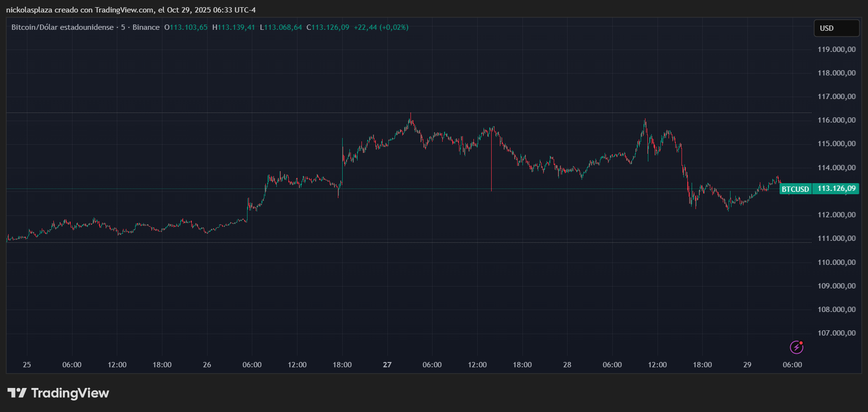Screen dimensions: 868x412
Task: Open the USD currency selector
Action: pyautogui.click(x=836, y=28)
